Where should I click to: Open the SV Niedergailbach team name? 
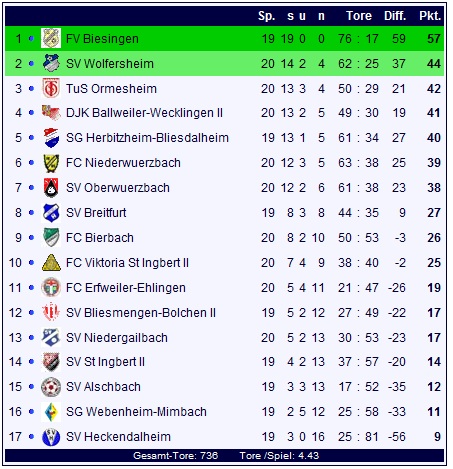[x=117, y=338]
